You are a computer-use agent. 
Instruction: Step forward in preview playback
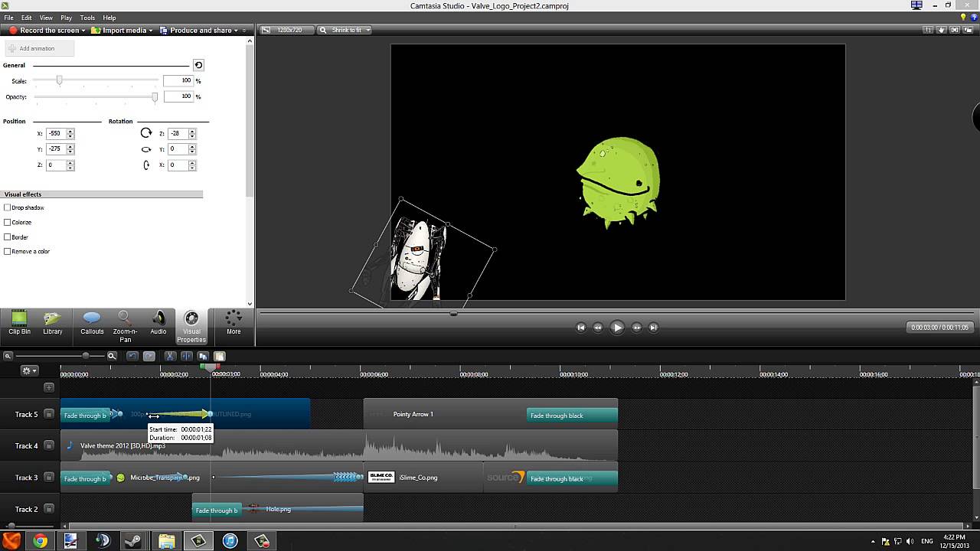point(636,328)
